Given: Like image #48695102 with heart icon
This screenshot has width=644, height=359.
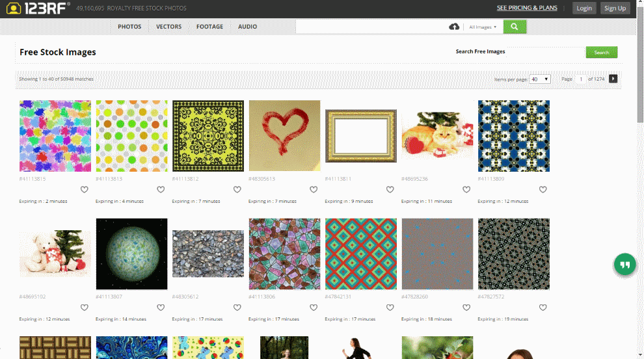Looking at the screenshot, I should coord(84,307).
